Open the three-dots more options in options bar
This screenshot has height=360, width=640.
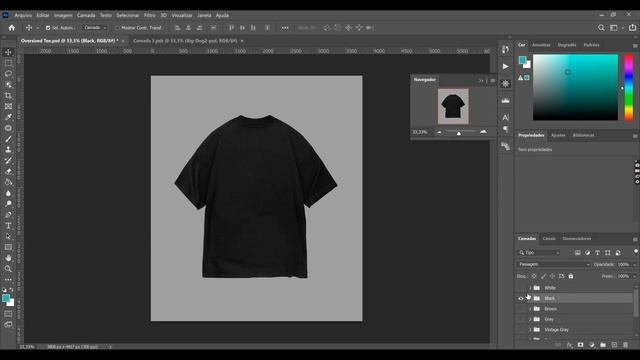(x=285, y=28)
